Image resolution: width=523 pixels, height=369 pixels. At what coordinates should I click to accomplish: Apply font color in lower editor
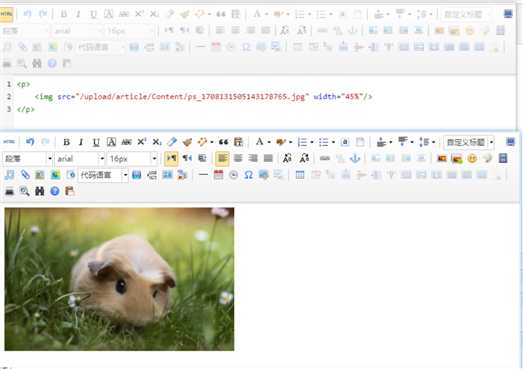point(259,142)
